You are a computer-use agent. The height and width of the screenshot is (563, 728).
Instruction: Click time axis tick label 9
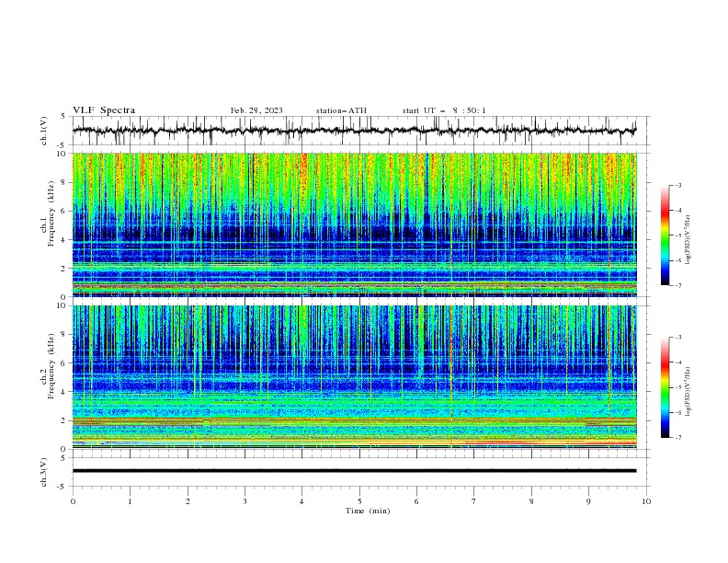click(588, 501)
